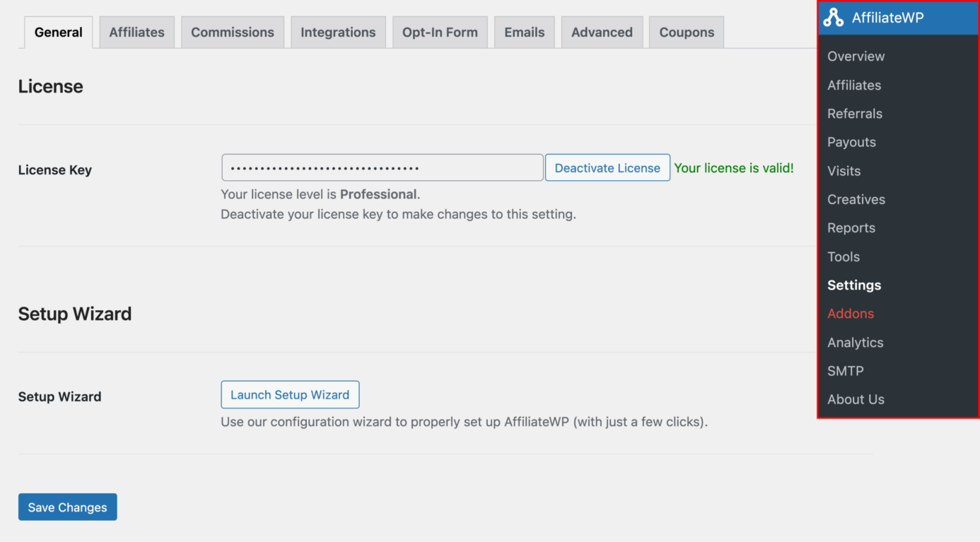Screen dimensions: 980x542
Task: Switch to the Opt-In Form tab
Action: point(440,32)
